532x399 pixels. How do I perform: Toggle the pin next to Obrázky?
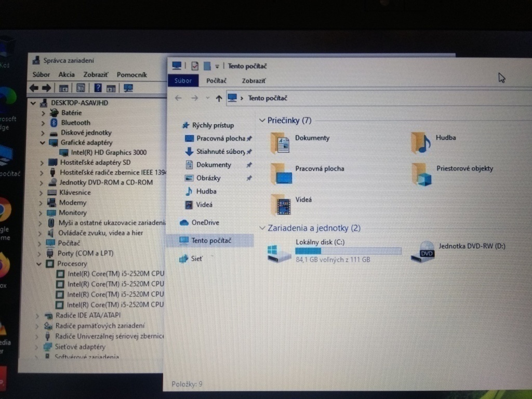pos(249,178)
